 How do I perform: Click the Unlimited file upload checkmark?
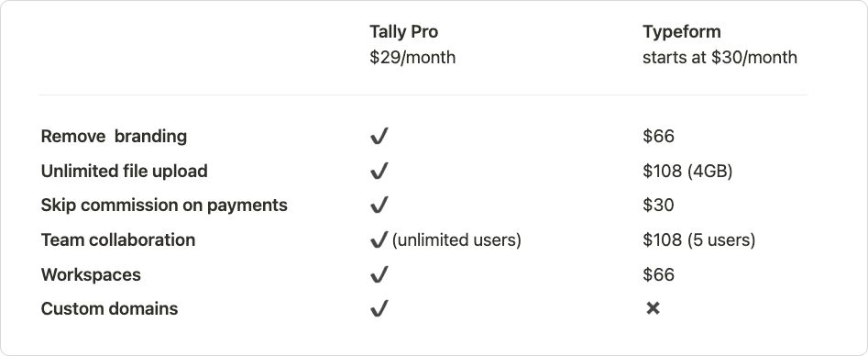point(379,171)
